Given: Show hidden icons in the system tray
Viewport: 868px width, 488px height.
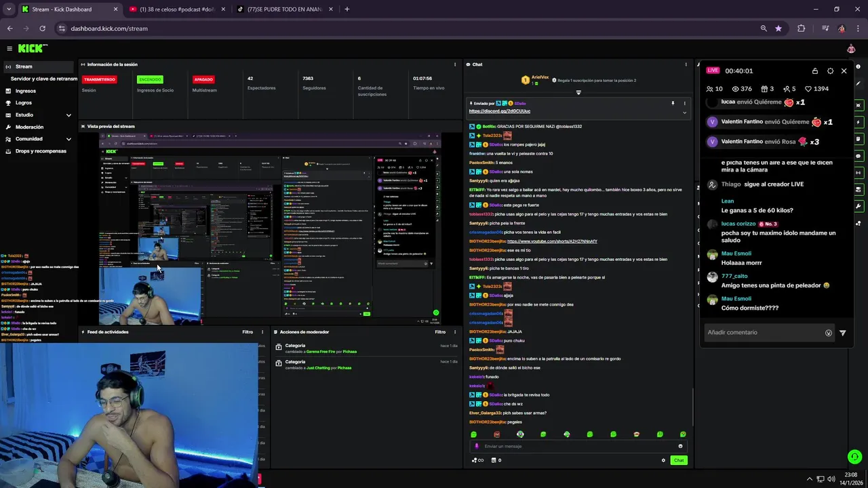Looking at the screenshot, I should point(809,479).
